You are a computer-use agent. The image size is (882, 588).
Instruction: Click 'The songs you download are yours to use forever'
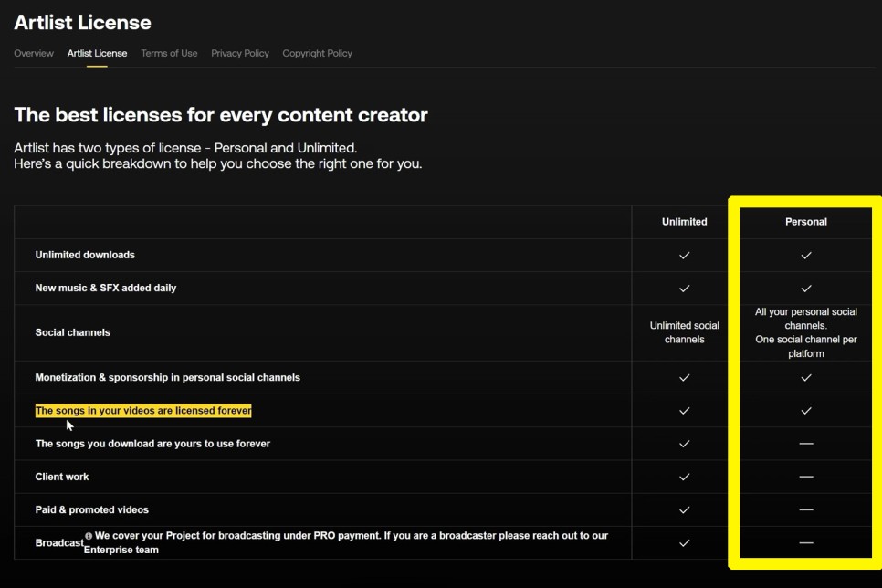tap(152, 444)
